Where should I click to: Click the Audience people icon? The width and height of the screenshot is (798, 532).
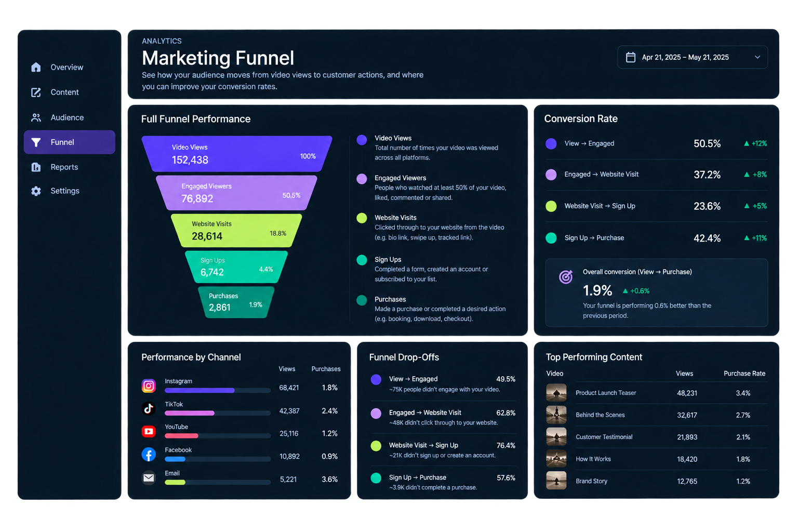point(36,117)
